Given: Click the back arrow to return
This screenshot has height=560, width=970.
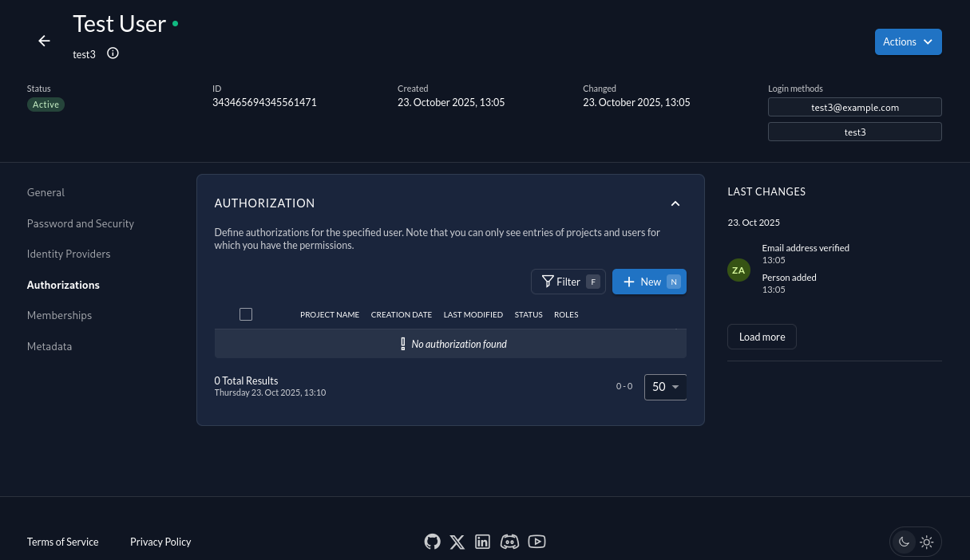Looking at the screenshot, I should [44, 41].
